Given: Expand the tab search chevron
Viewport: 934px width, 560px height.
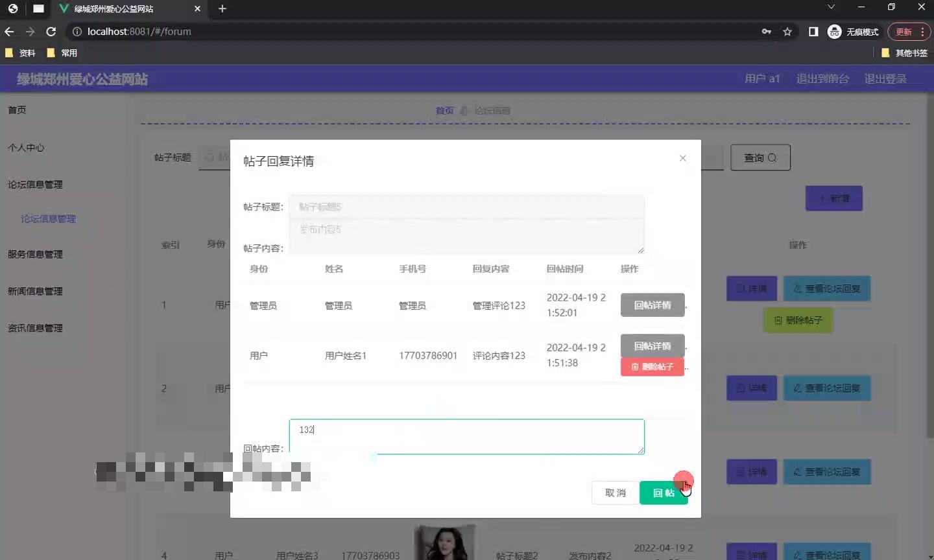Looking at the screenshot, I should tap(831, 7).
